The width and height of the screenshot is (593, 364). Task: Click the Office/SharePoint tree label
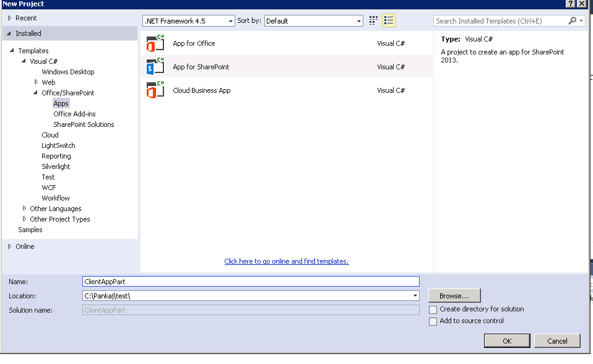67,93
